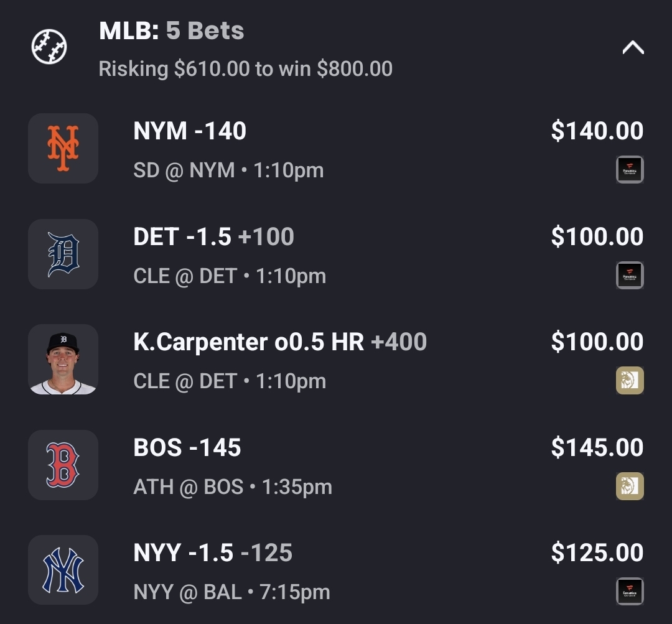Collapse the MLB bets section chevron
Viewport: 672px width, 624px height.
point(633,48)
